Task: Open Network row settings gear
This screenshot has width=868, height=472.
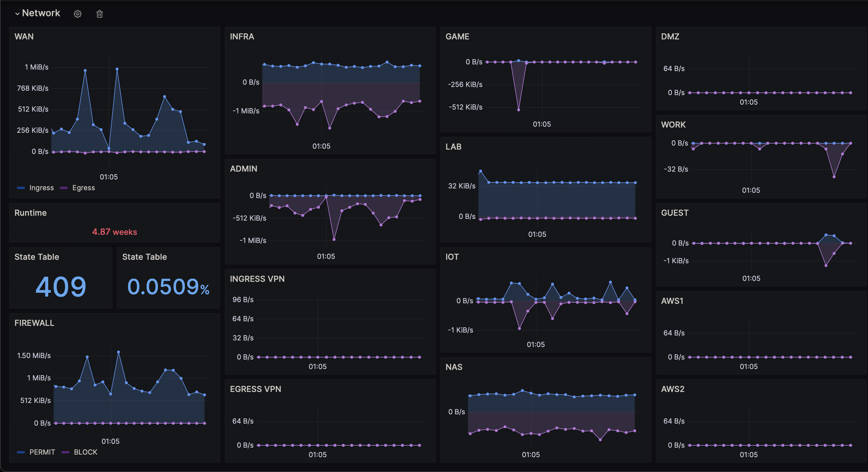Action: click(78, 14)
